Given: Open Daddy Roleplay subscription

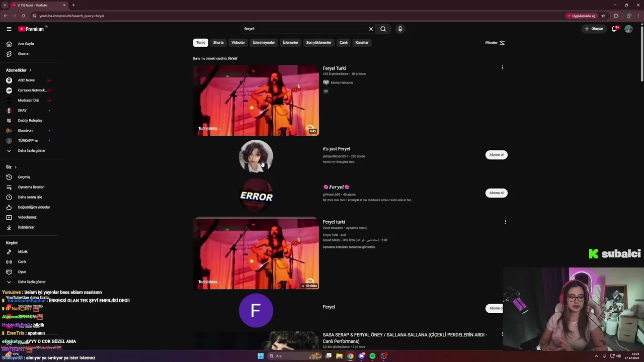Looking at the screenshot, I should pyautogui.click(x=30, y=120).
